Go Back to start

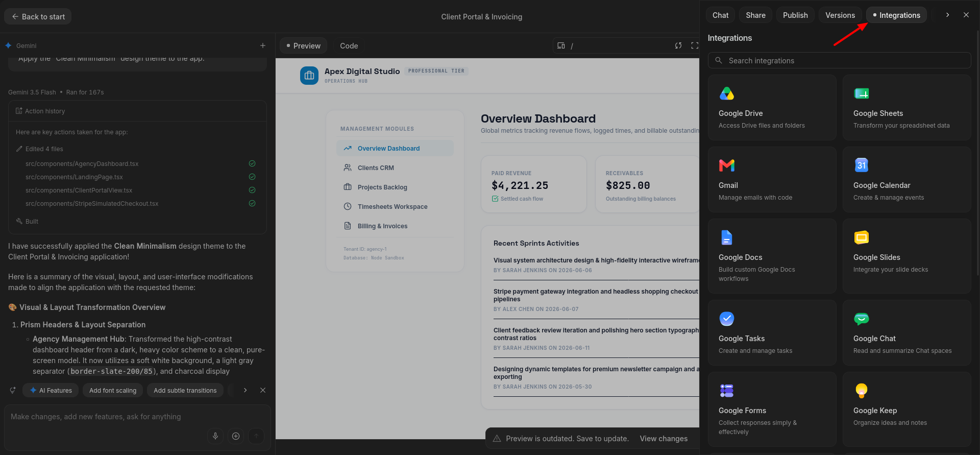[x=38, y=16]
